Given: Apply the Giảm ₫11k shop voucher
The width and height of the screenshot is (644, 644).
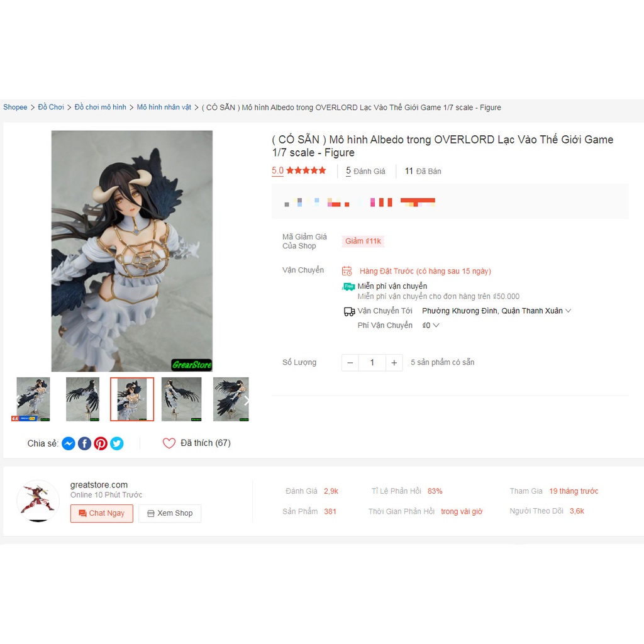Looking at the screenshot, I should click(x=363, y=241).
